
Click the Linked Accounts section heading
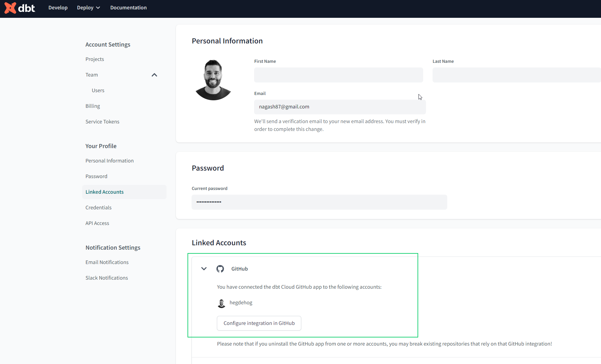219,243
